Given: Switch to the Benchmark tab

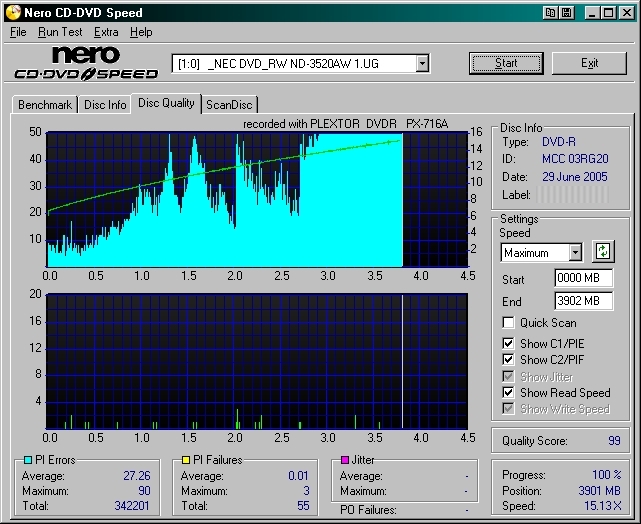Looking at the screenshot, I should tap(45, 105).
